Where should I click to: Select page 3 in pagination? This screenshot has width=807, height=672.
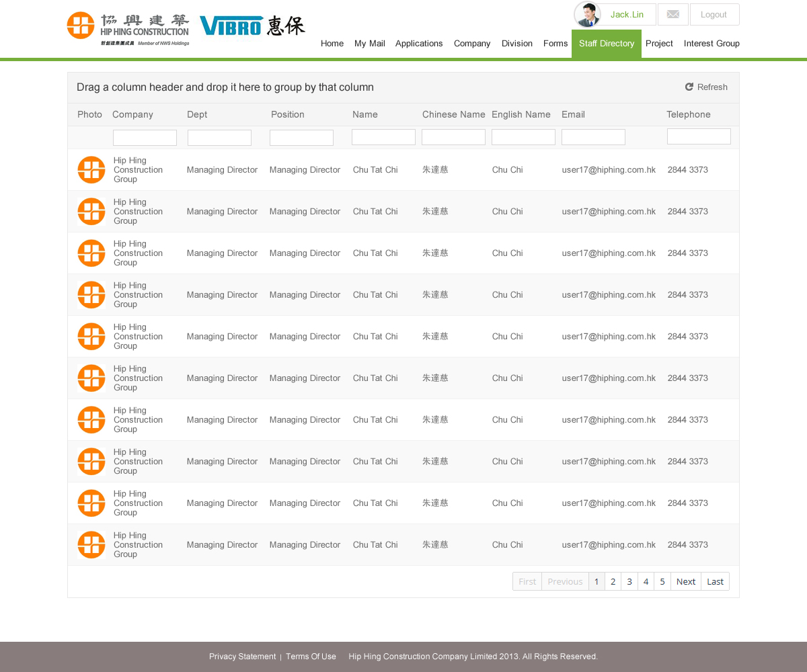pyautogui.click(x=629, y=581)
